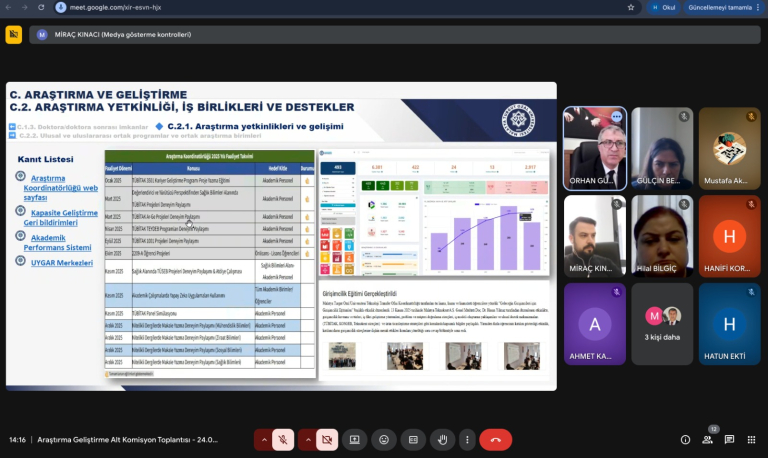
Task: Turn on the camera in the call bar
Action: [x=326, y=439]
